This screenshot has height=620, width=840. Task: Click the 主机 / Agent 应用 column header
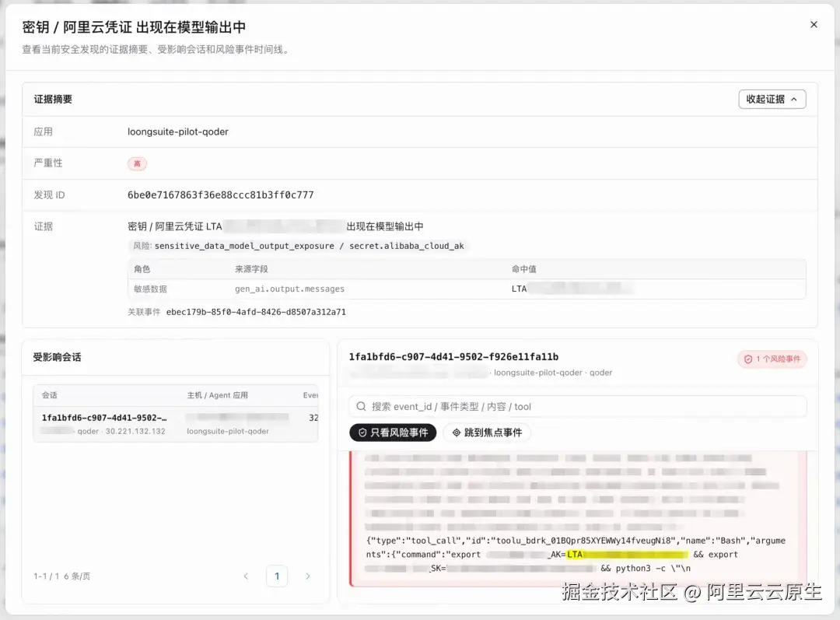[218, 395]
